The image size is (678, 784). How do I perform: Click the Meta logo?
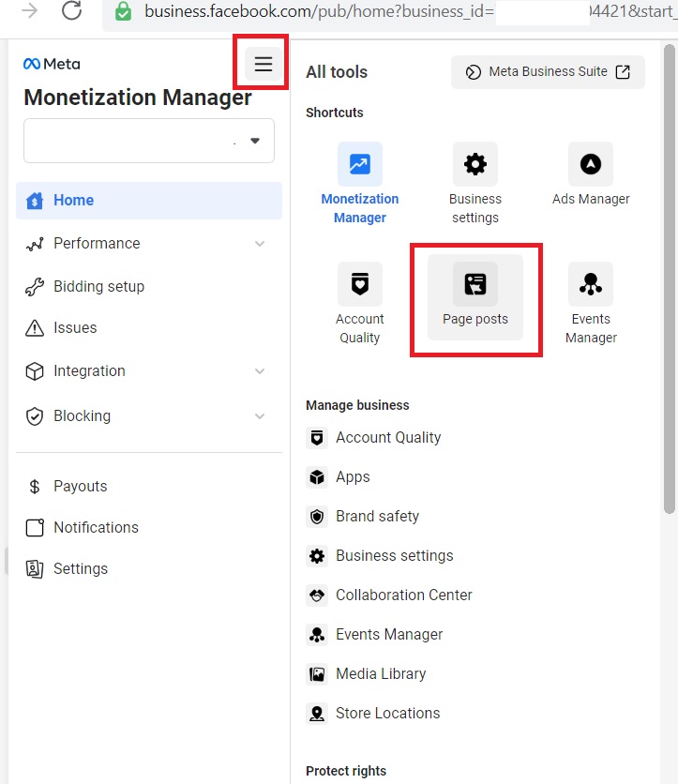(52, 64)
